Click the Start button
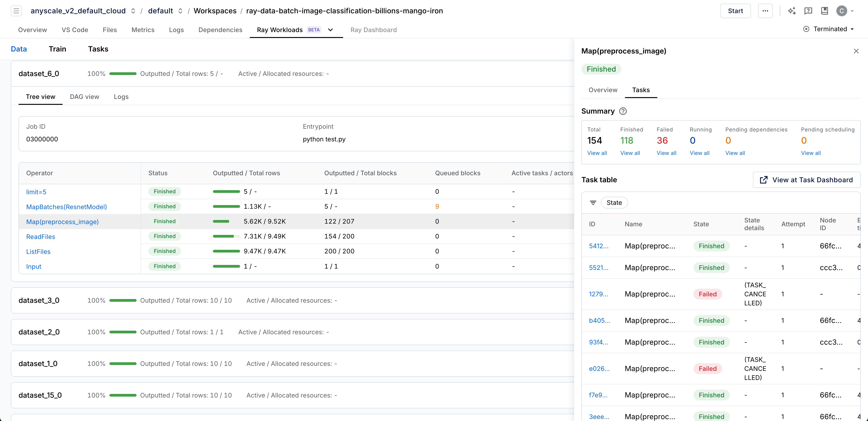The image size is (868, 421). click(x=735, y=10)
